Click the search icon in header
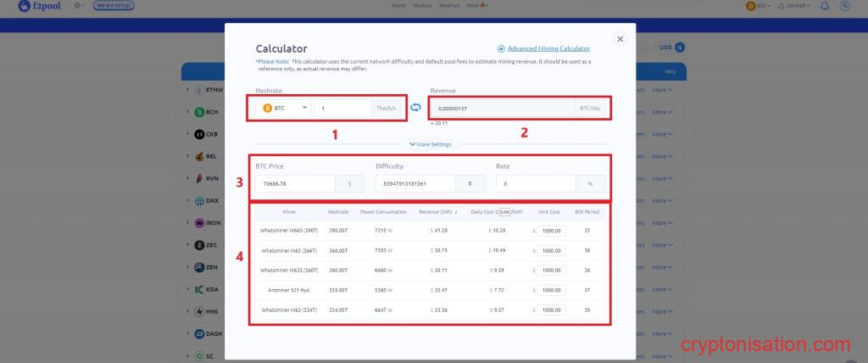Screen dimensions: 868x363 click(844, 6)
